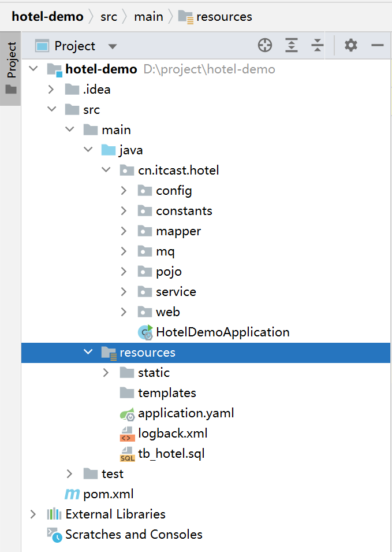Click the Spring Boot icon beside HotelDemoApplication

(145, 332)
